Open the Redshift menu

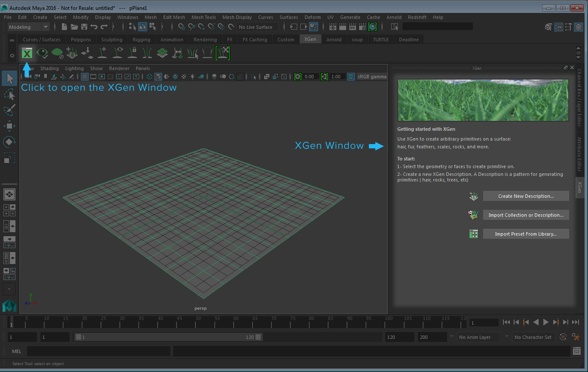click(417, 17)
